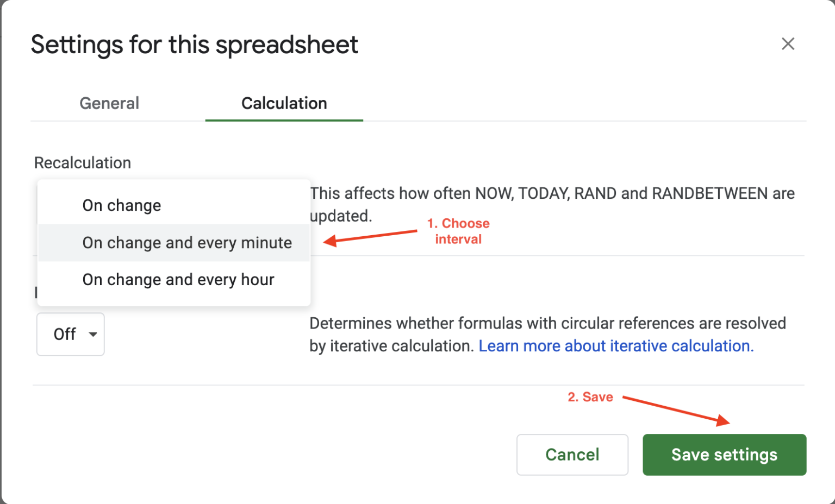The image size is (835, 504).
Task: Dismiss the dialog using Cancel
Action: tap(572, 455)
